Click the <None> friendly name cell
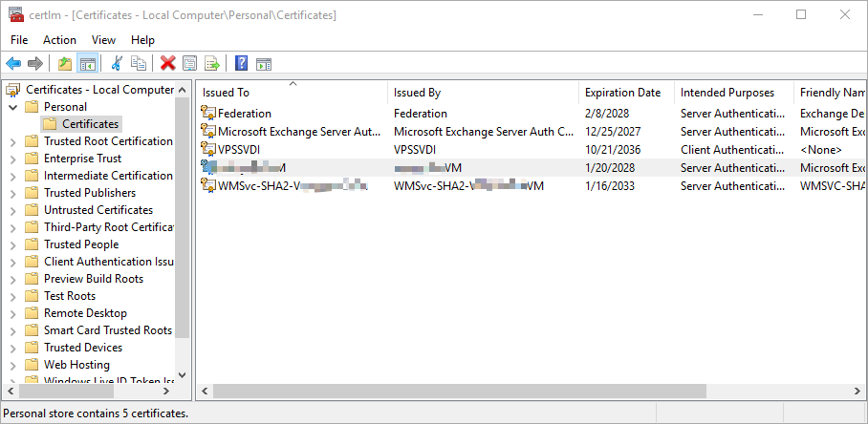 point(821,149)
